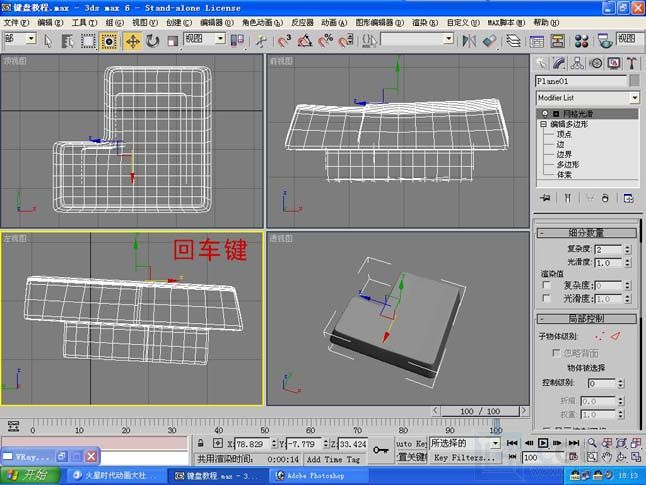Open the Layer Manager icon

tap(513, 41)
